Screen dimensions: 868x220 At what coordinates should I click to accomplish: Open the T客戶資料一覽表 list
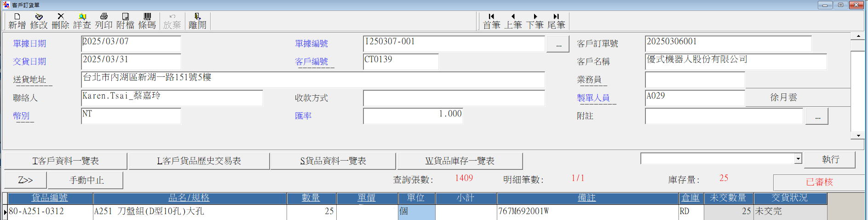[x=65, y=161]
